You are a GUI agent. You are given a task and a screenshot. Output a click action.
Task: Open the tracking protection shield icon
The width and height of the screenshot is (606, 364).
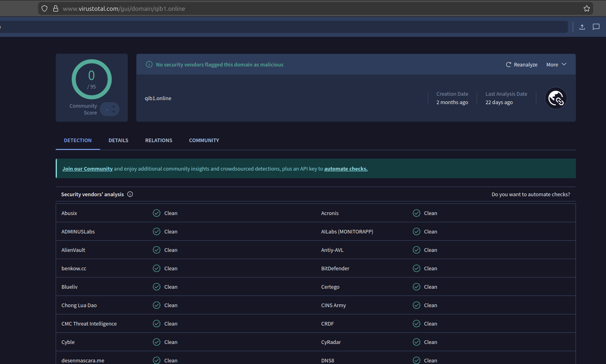(x=44, y=8)
